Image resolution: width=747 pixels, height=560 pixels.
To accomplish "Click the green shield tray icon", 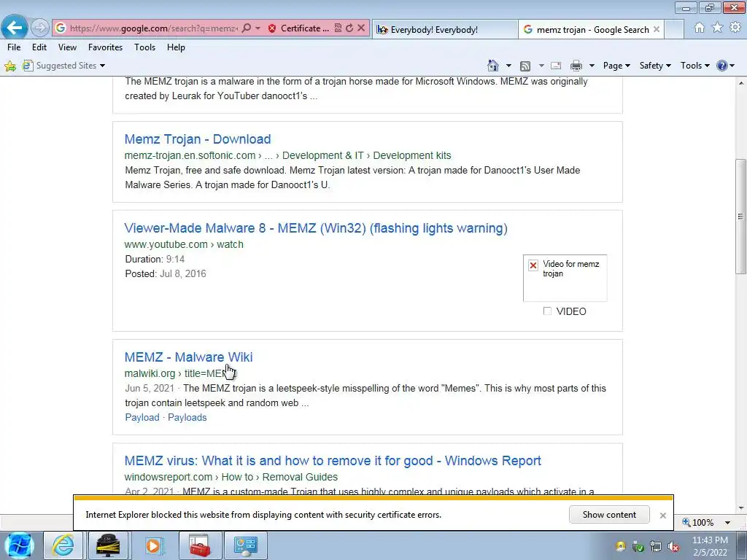I will pyautogui.click(x=638, y=547).
